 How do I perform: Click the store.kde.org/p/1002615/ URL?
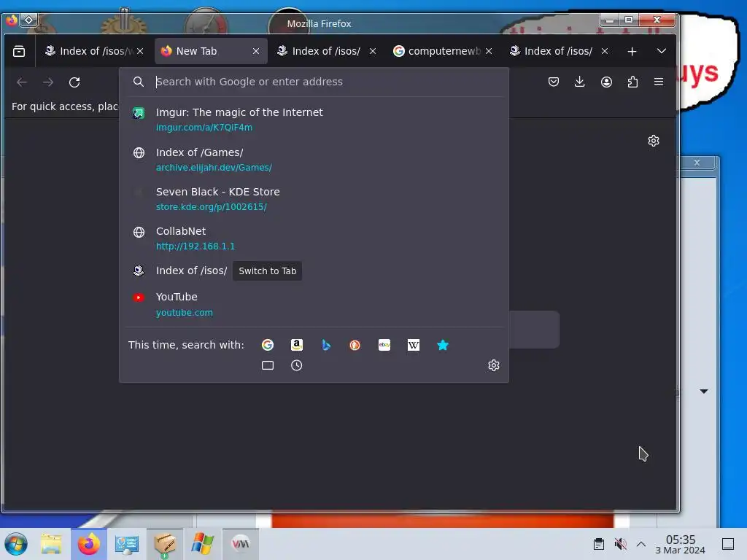[211, 207]
